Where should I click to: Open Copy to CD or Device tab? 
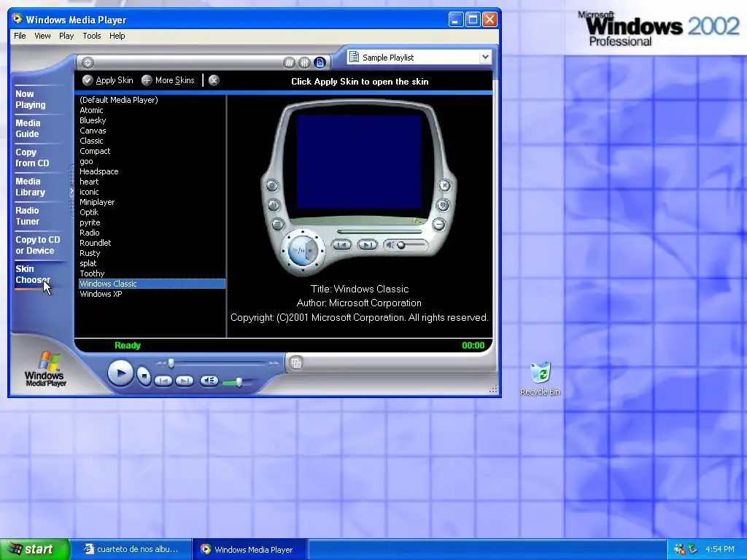[38, 245]
